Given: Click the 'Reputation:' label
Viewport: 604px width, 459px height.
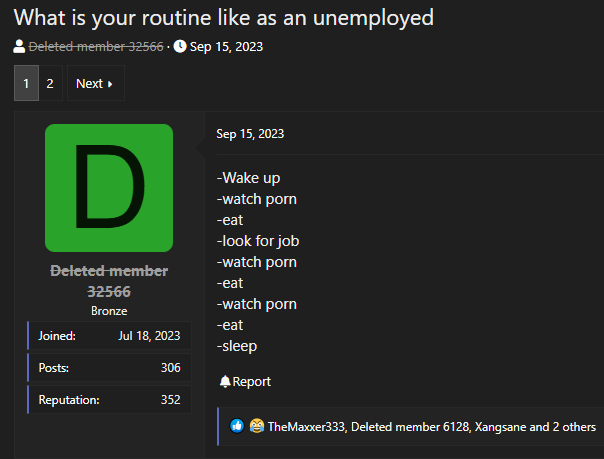Looking at the screenshot, I should [69, 400].
